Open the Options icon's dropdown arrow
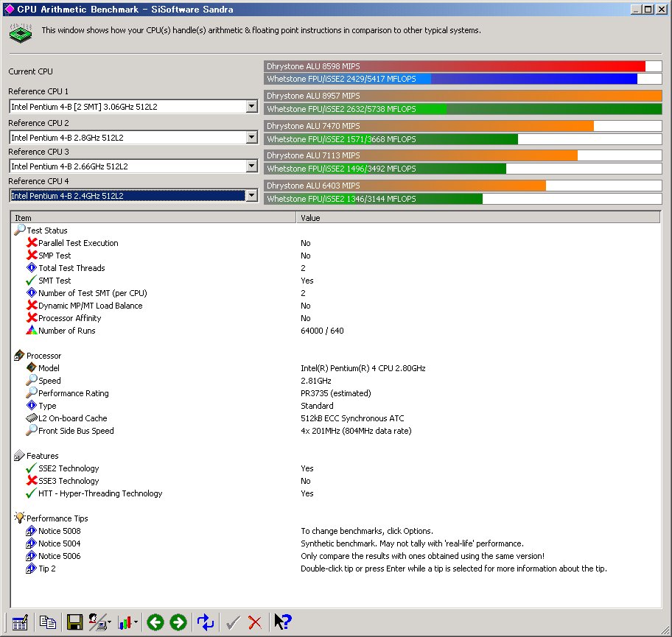Viewport: 672px width, 637px height. 109,622
